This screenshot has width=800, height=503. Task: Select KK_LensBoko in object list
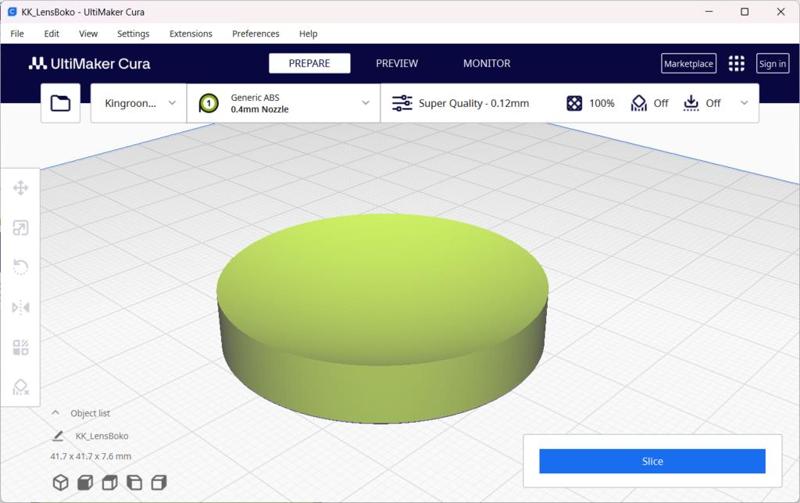click(102, 436)
